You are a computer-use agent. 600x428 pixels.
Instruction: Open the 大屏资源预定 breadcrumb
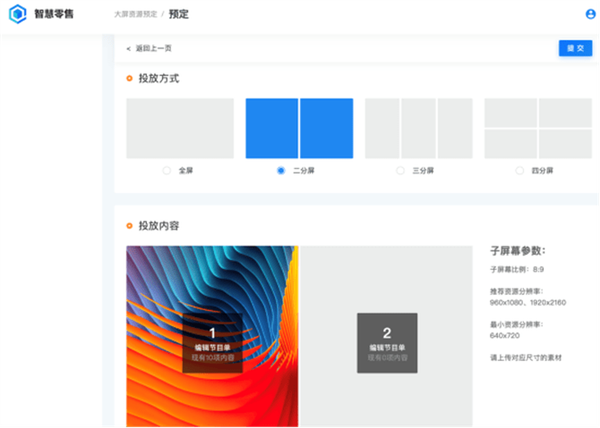136,14
